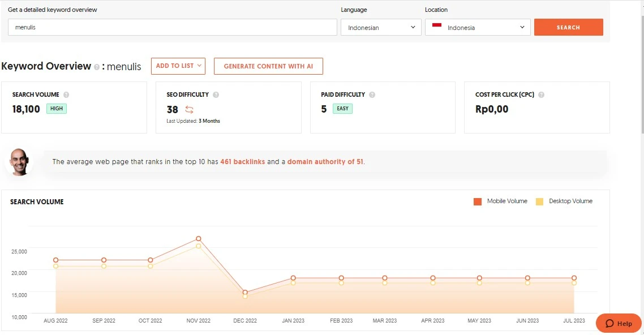Toggle Mobile Volume legend swatch
The height and width of the screenshot is (335, 644).
478,201
